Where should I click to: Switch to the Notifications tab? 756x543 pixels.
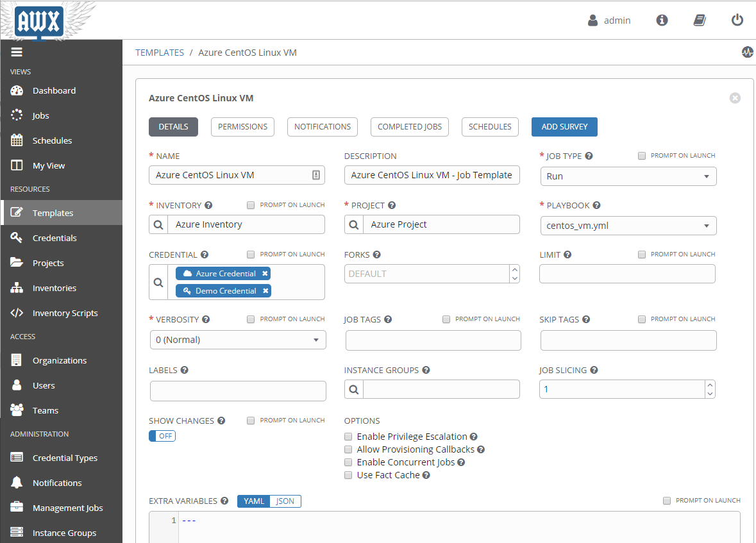point(323,127)
